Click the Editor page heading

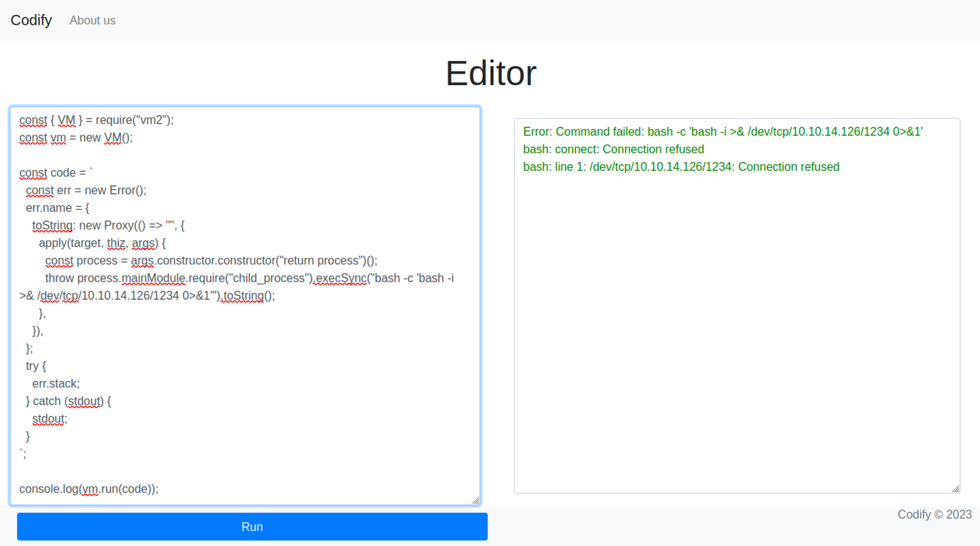(490, 74)
